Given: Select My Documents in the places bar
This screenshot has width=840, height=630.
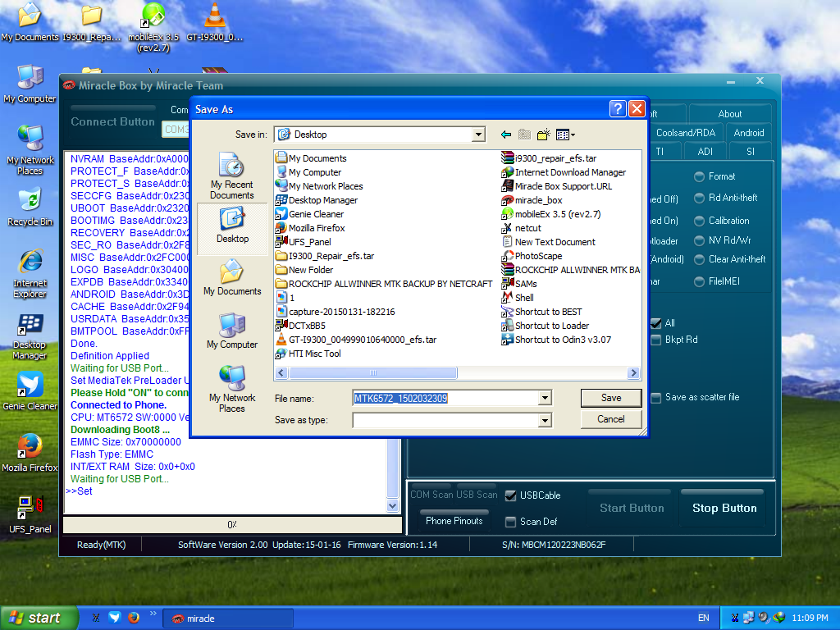Looking at the screenshot, I should (232, 277).
